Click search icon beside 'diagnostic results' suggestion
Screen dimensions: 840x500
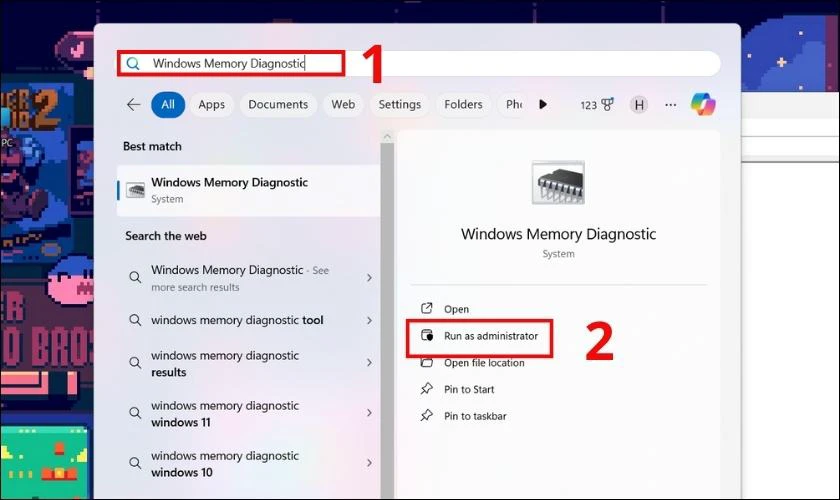tap(135, 363)
